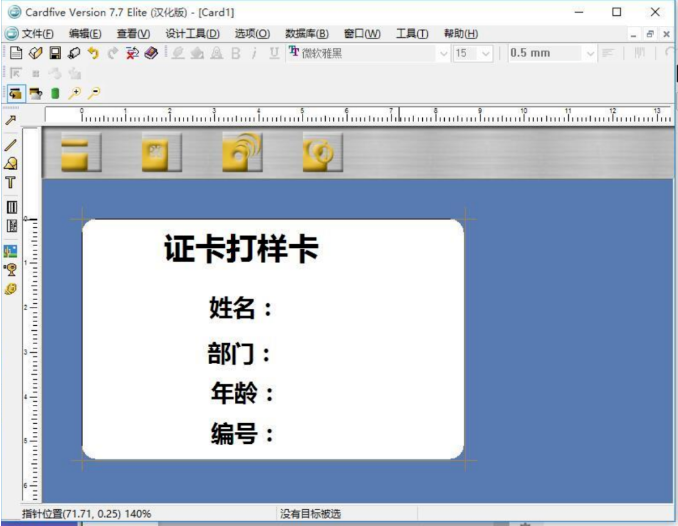
Task: Open the 设计工具(D) menu
Action: pos(192,33)
